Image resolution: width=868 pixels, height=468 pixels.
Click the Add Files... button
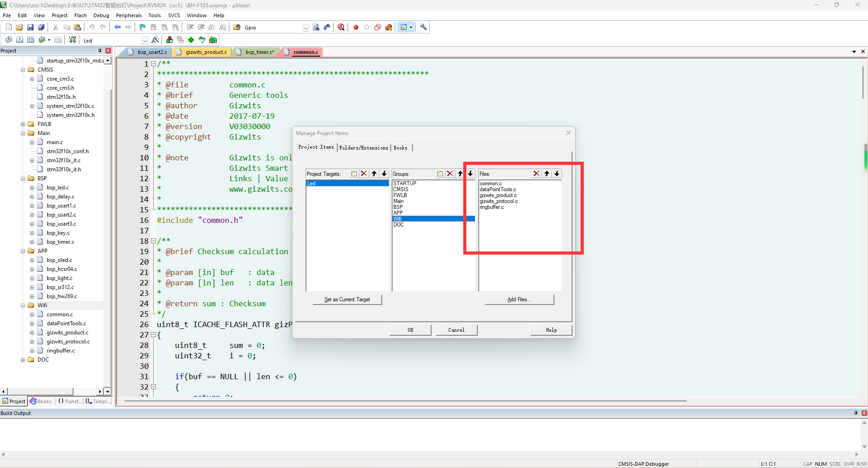point(519,299)
